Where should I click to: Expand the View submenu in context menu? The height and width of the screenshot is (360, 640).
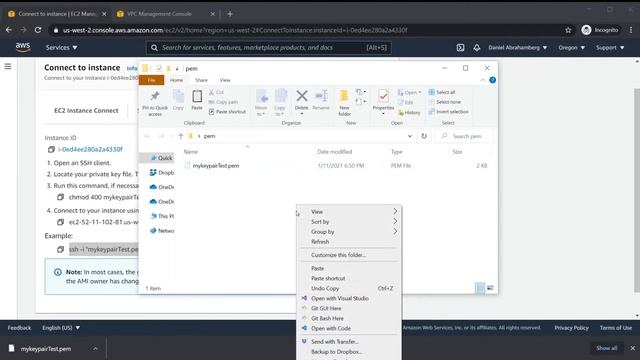click(349, 211)
